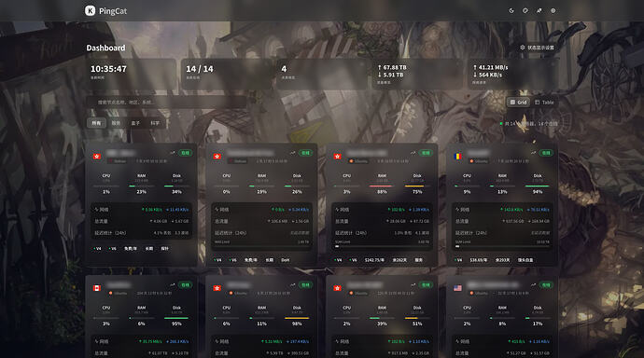Click the Hong Kong flag on the RAM 39% card
The image size is (644, 358).
(338, 288)
